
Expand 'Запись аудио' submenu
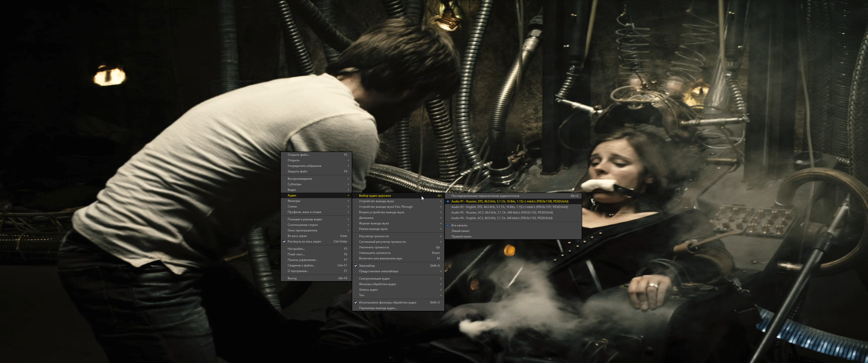pyautogui.click(x=398, y=290)
